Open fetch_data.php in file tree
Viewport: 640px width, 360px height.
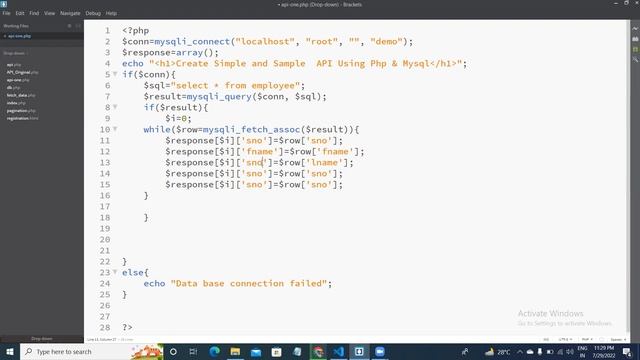[x=20, y=95]
